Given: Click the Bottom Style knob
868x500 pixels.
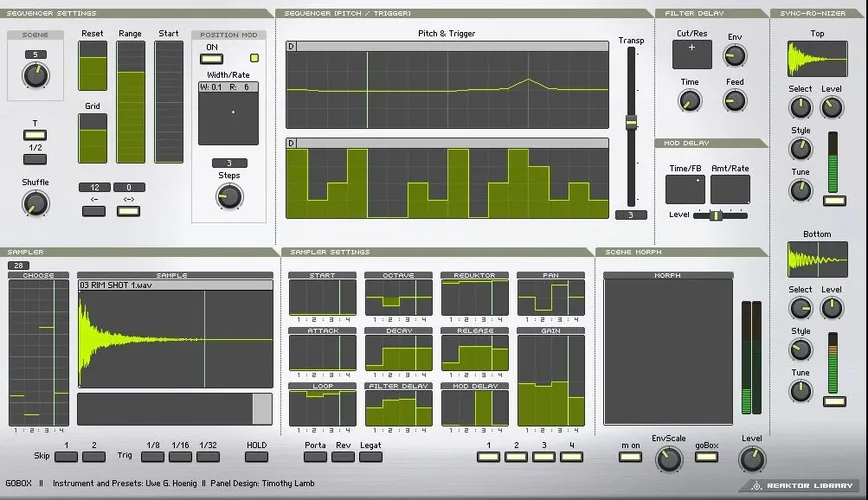Looking at the screenshot, I should 800,350.
